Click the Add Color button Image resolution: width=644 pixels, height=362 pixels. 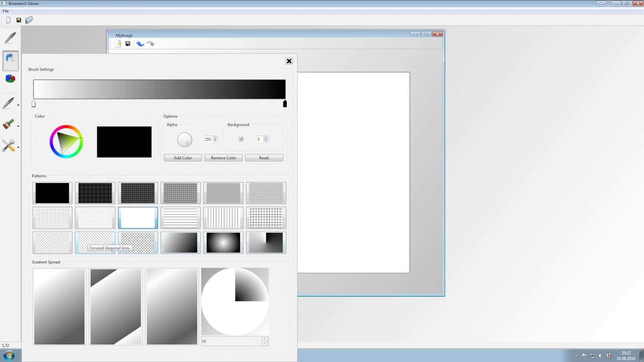point(182,157)
